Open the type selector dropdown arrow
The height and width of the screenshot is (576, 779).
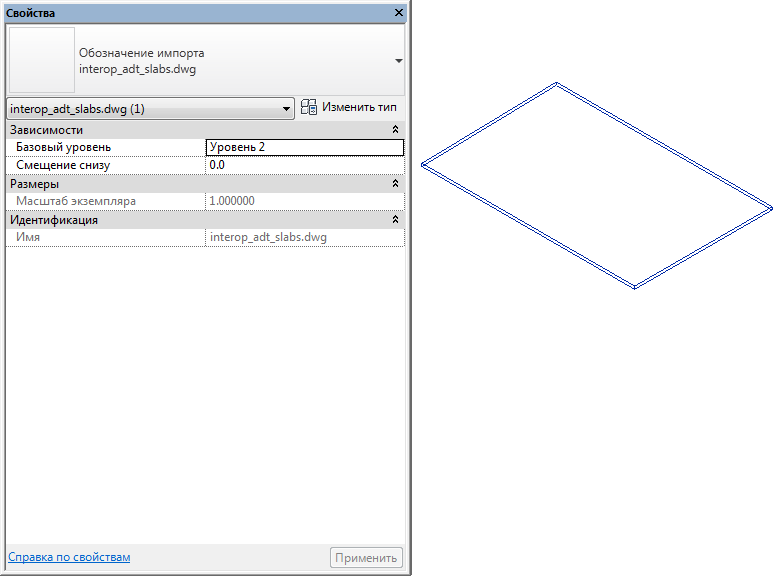click(x=398, y=61)
